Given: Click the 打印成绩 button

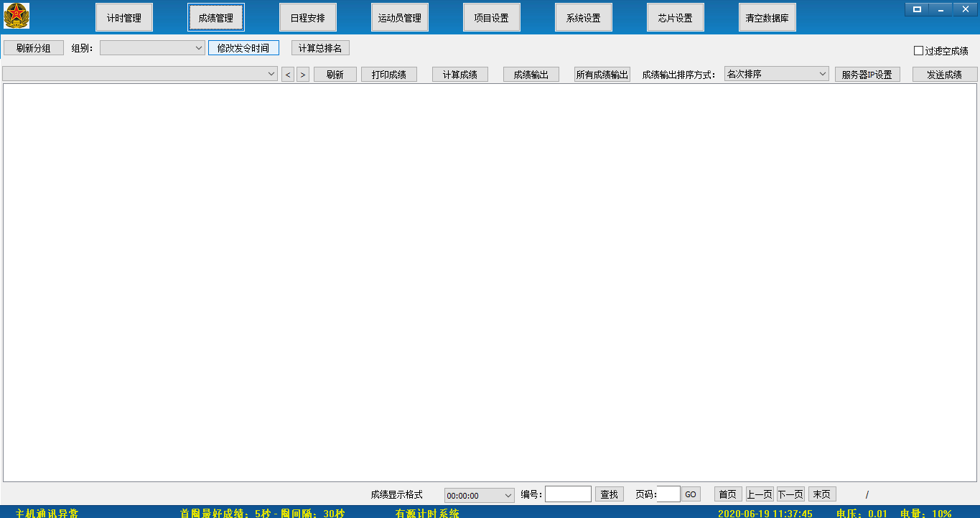Looking at the screenshot, I should (x=389, y=75).
